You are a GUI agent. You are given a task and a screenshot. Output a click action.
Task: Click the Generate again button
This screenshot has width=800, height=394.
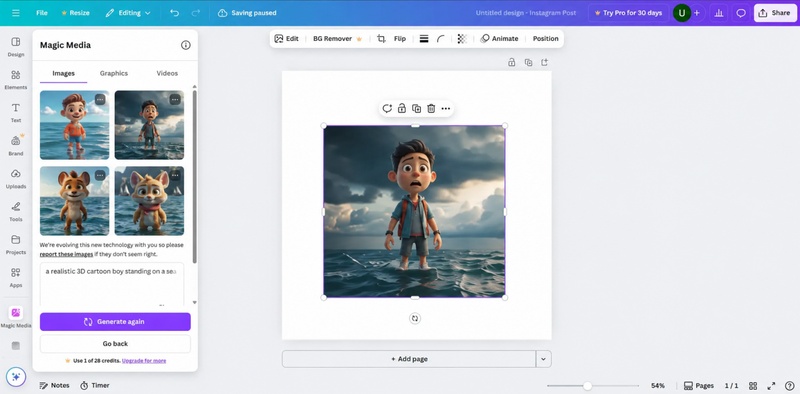coord(115,322)
